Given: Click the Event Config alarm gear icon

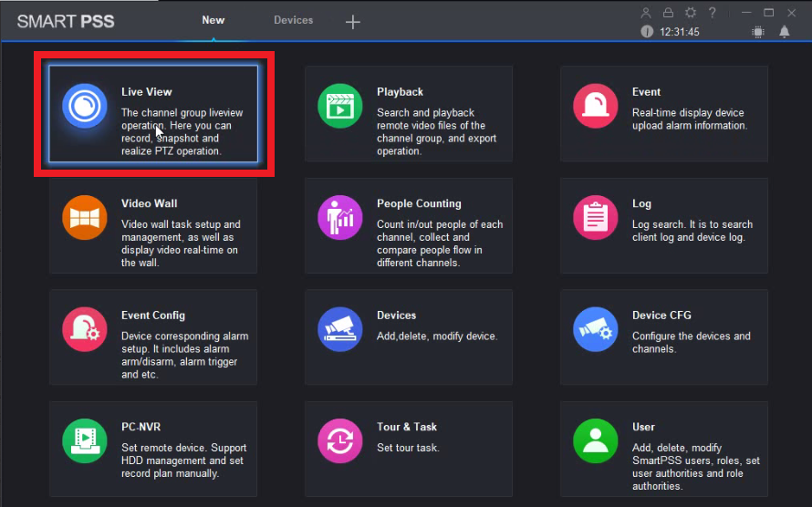Looking at the screenshot, I should click(85, 329).
